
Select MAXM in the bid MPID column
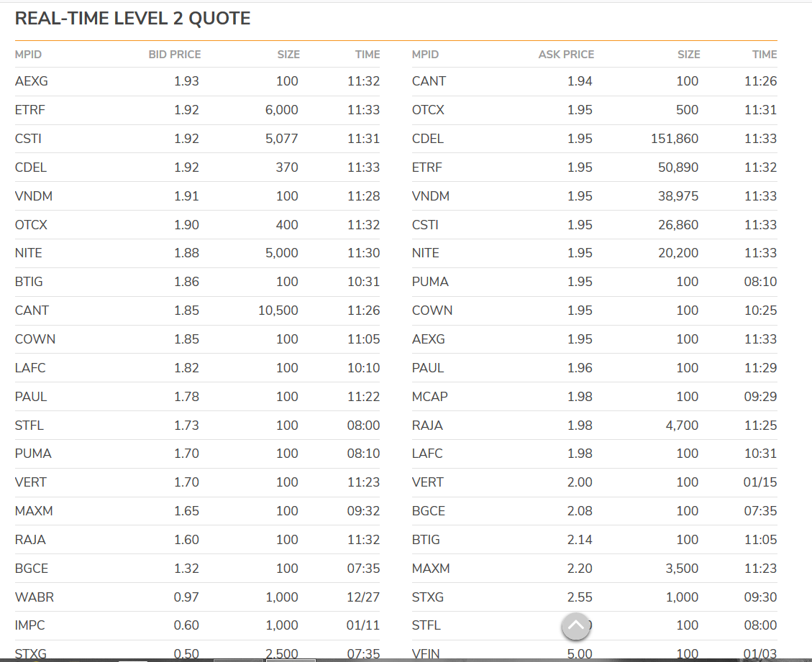point(34,511)
